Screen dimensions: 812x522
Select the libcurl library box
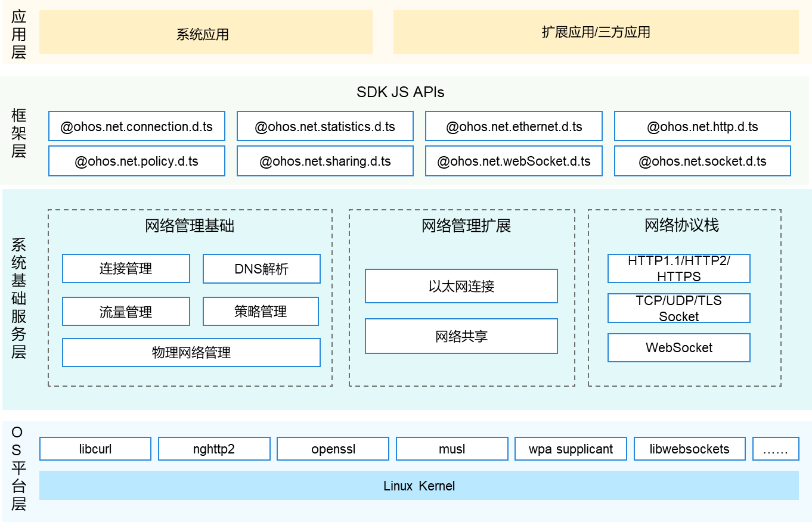point(95,449)
